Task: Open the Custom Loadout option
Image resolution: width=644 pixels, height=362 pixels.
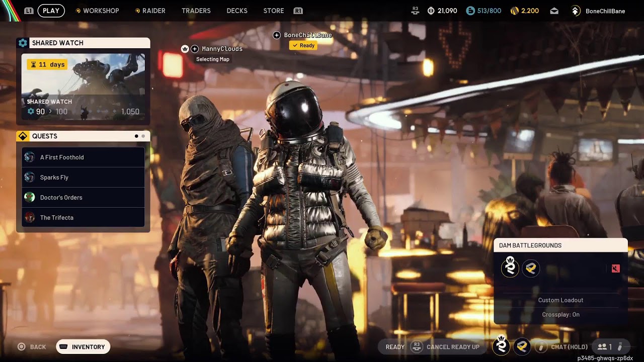Action: tap(560, 300)
